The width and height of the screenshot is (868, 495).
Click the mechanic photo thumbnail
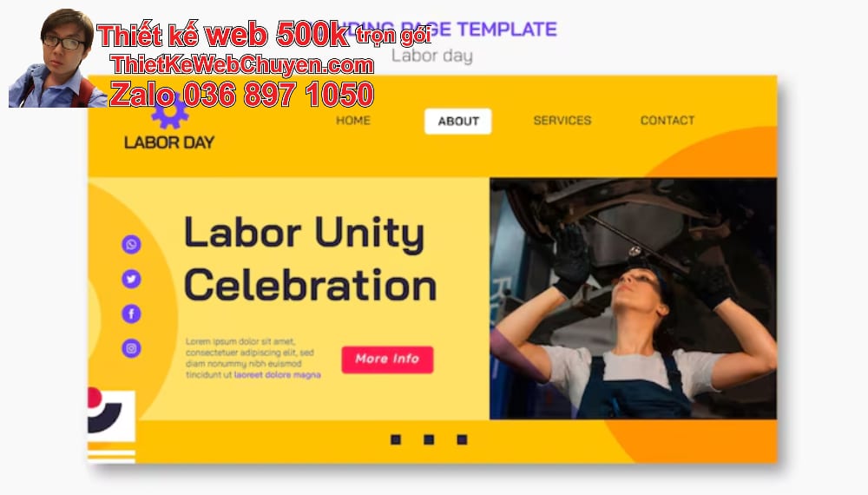634,299
